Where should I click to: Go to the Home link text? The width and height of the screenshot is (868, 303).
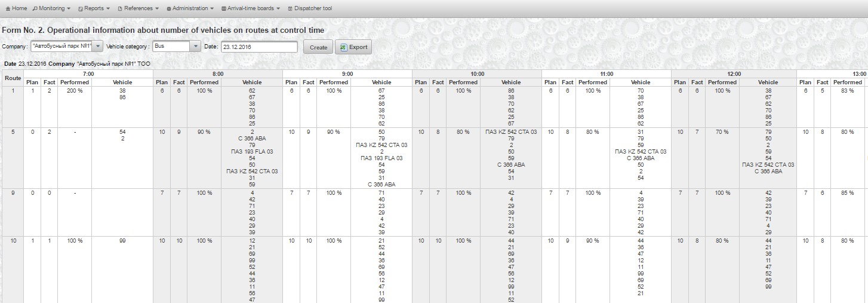(x=20, y=9)
